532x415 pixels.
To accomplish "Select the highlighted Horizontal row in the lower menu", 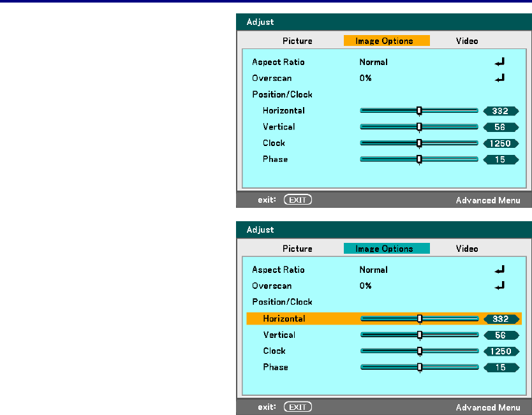I will [x=384, y=319].
